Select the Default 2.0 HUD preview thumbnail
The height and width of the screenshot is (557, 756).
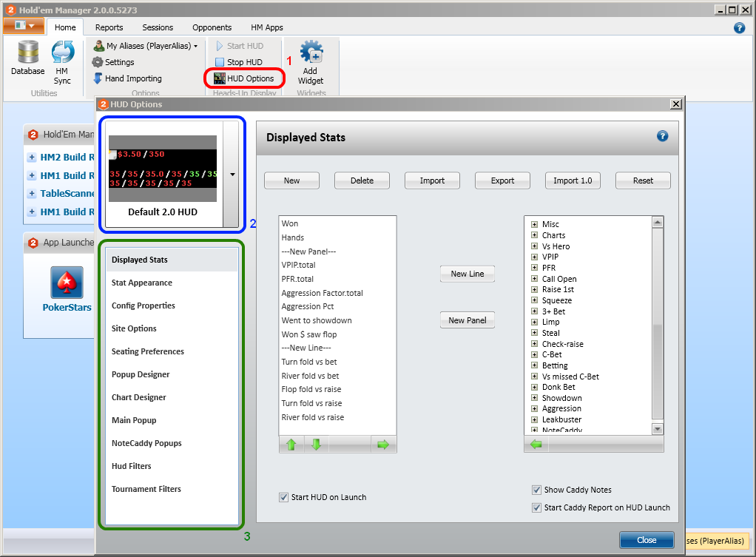[163, 169]
